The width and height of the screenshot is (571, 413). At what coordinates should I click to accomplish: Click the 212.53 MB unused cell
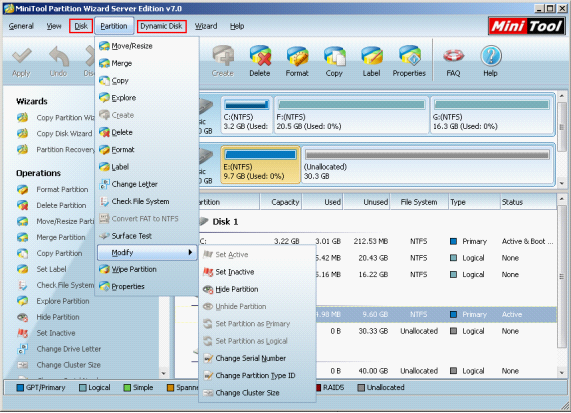[x=370, y=241]
